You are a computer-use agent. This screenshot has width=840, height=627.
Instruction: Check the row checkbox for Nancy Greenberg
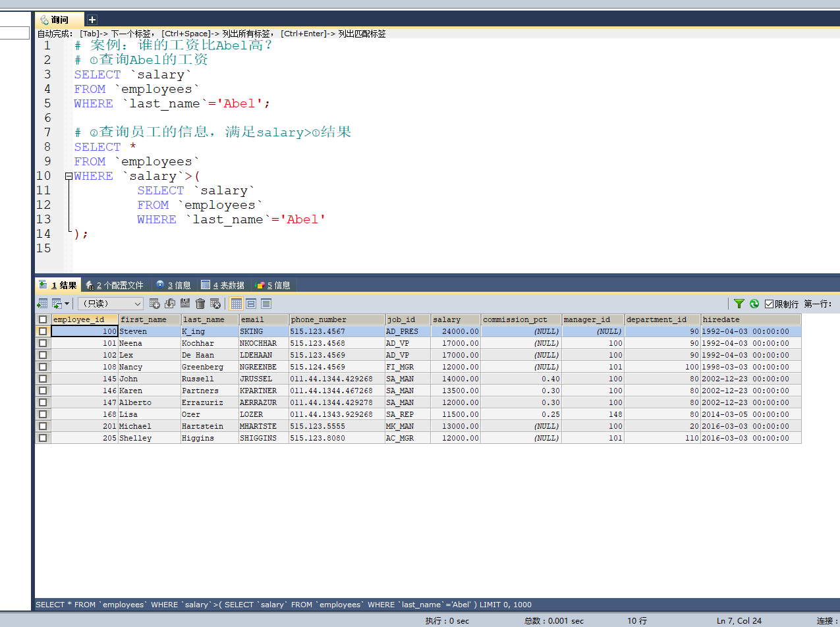click(x=43, y=367)
